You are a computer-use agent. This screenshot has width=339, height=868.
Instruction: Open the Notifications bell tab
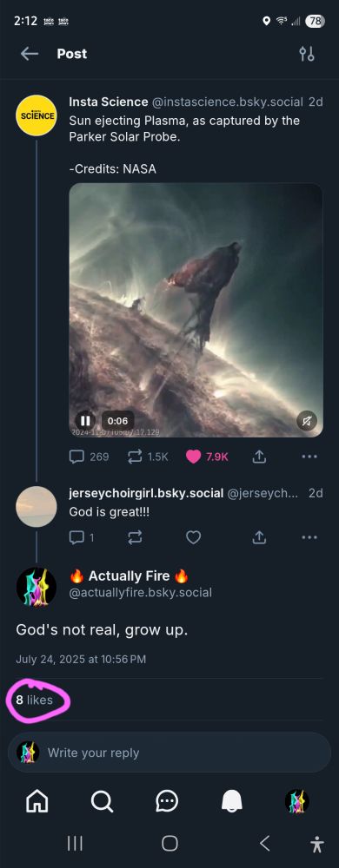(x=231, y=800)
